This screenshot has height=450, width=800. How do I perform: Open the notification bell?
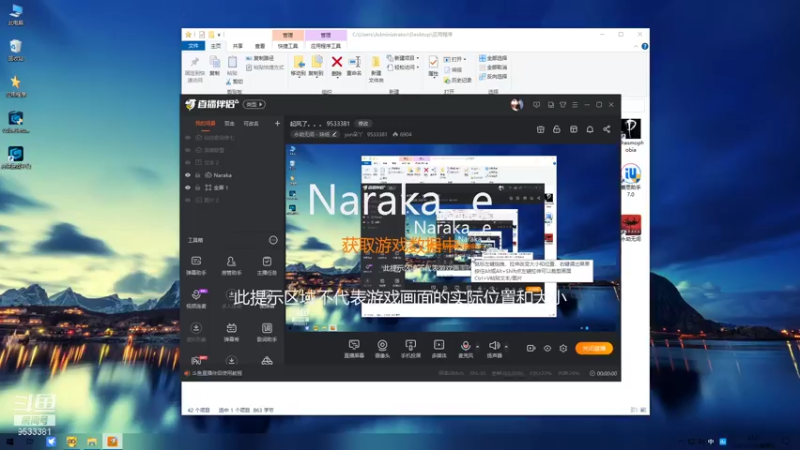(590, 129)
